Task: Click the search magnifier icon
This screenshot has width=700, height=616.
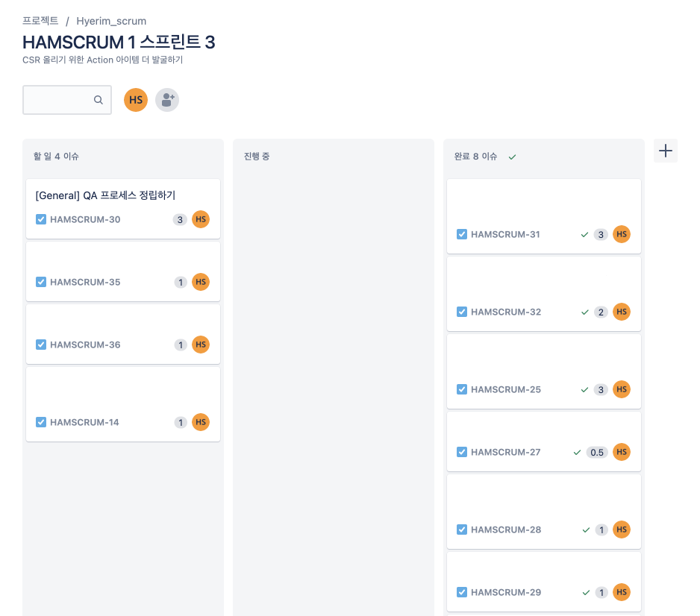Action: pos(99,100)
